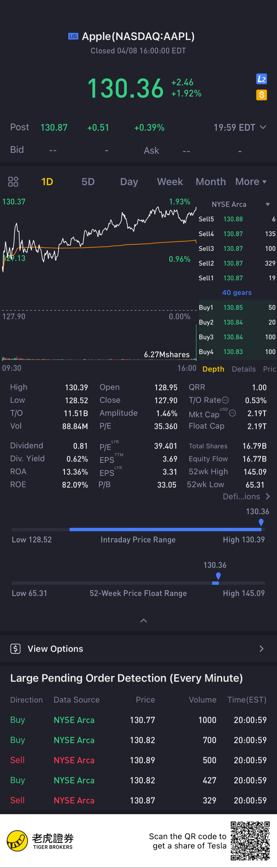Image resolution: width=277 pixels, height=868 pixels.
Task: Open the Definitions link
Action: pyautogui.click(x=246, y=496)
